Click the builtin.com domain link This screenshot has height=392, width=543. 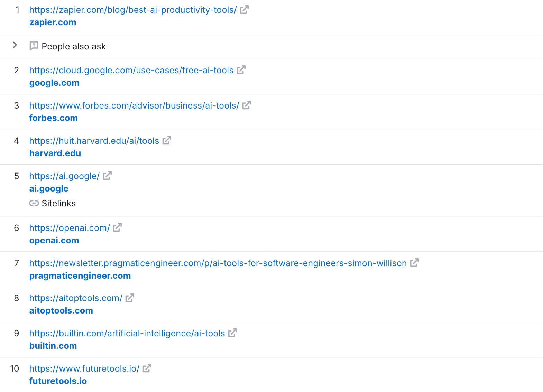[53, 346]
